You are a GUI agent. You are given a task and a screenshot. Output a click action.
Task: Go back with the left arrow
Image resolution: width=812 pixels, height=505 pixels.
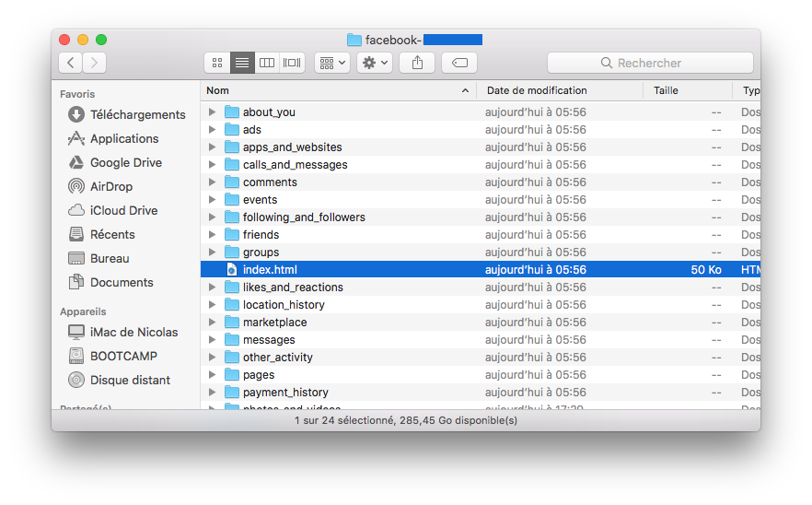71,63
